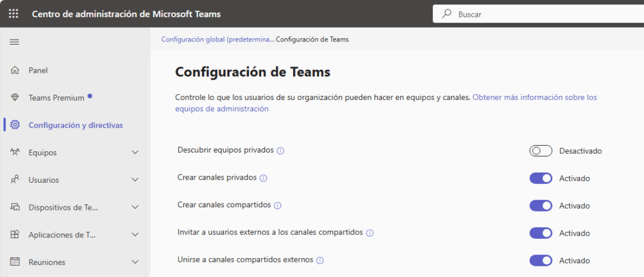Expand the Equipos section chevron

pyautogui.click(x=135, y=153)
